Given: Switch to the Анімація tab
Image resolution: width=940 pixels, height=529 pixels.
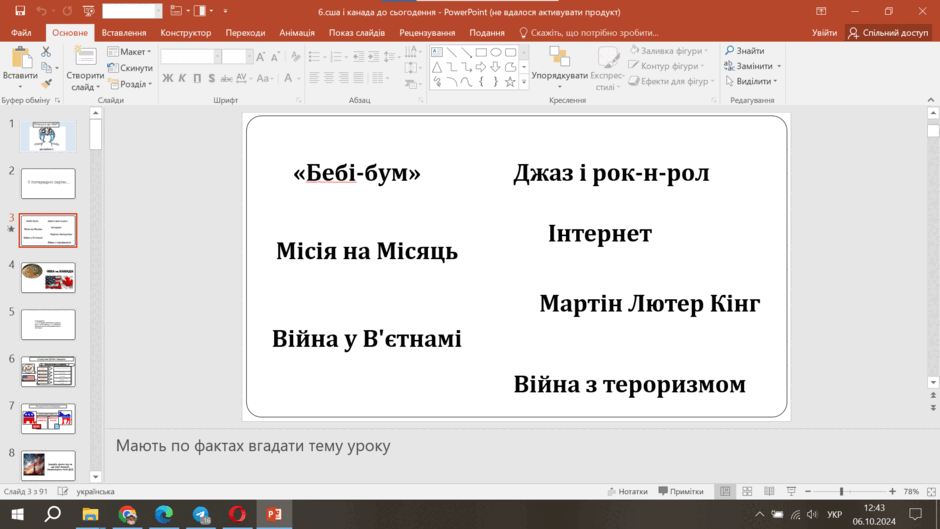Looking at the screenshot, I should (297, 32).
